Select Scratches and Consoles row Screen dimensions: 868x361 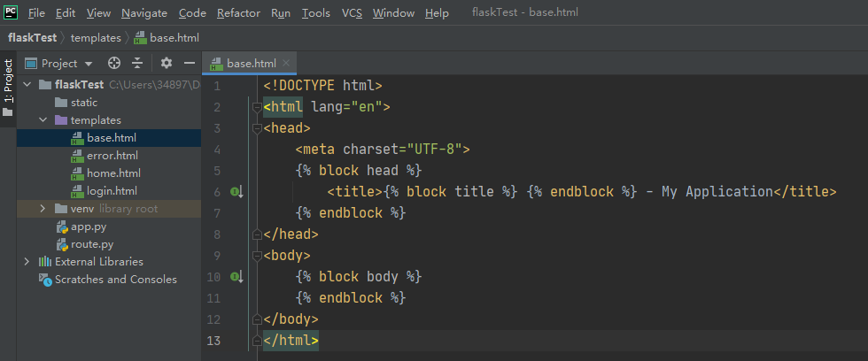pos(109,280)
